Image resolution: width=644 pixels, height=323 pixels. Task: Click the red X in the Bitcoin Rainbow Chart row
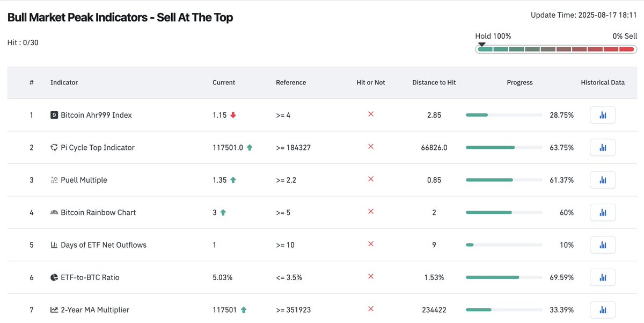[370, 212]
